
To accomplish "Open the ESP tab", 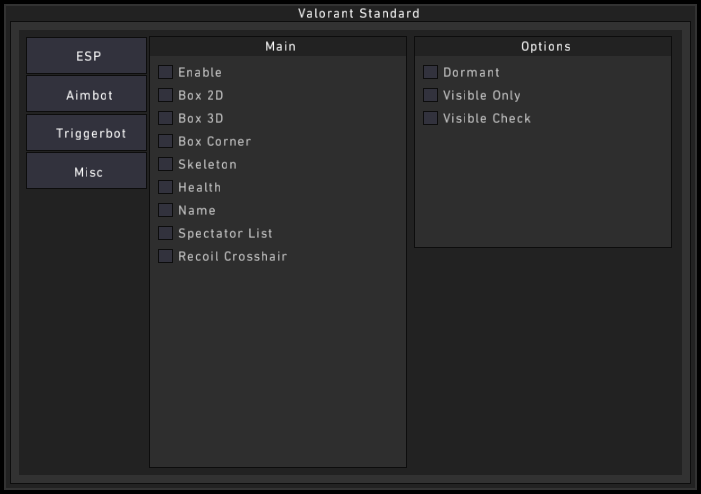I will (87, 57).
